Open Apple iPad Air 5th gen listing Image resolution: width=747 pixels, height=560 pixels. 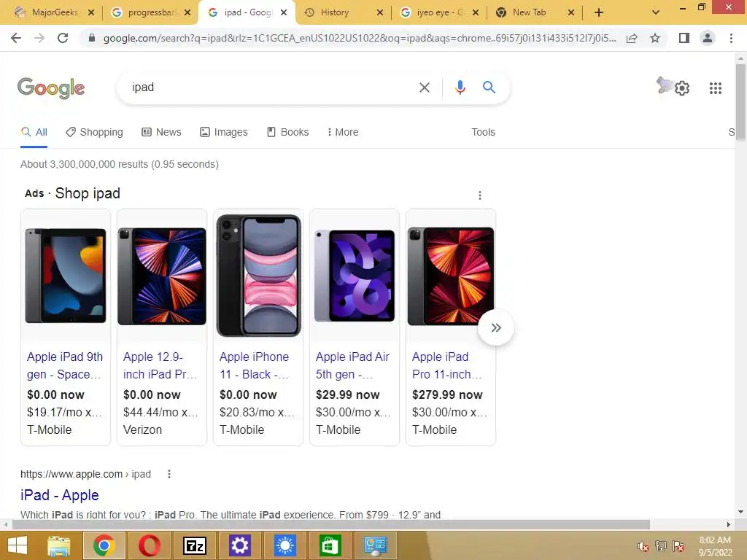coord(352,365)
